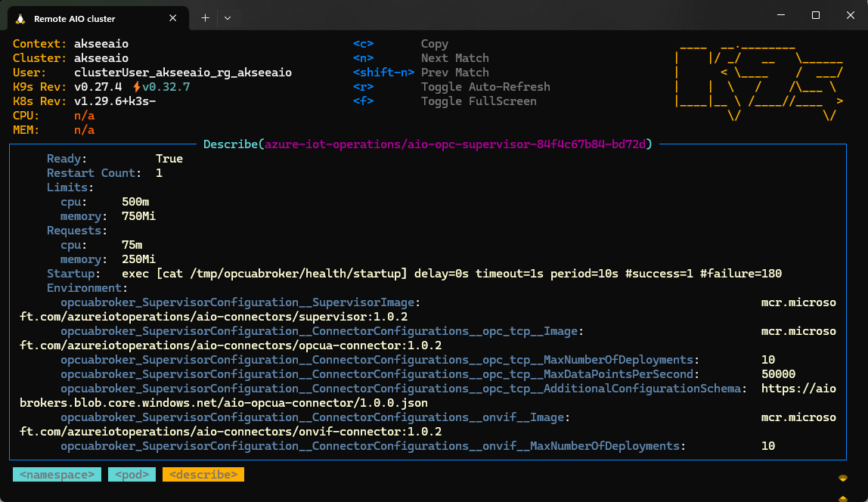Select the <namespace> breadcrumb
Viewport: 868px width, 502px height.
57,474
